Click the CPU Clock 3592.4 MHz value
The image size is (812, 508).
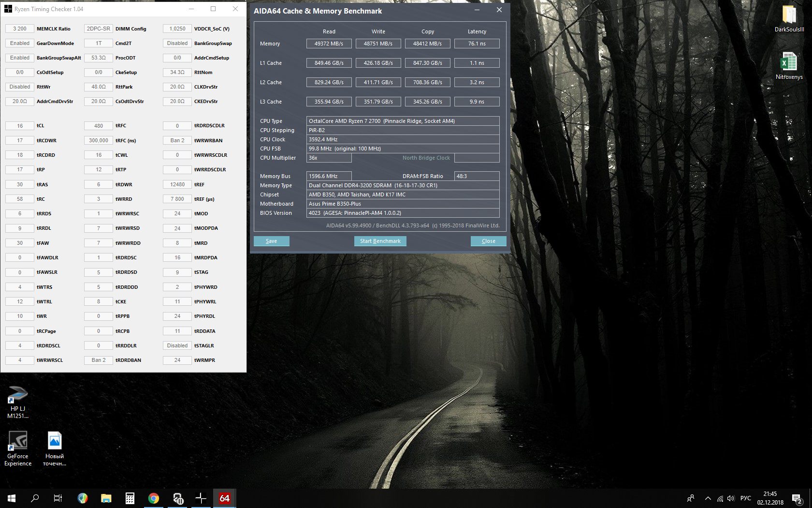(403, 139)
